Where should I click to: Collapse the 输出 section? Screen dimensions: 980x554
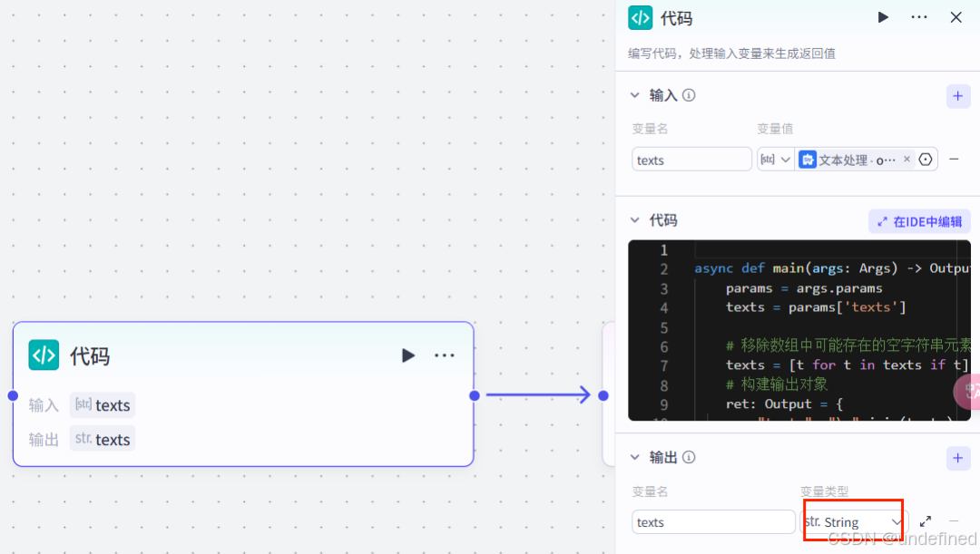pyautogui.click(x=635, y=458)
